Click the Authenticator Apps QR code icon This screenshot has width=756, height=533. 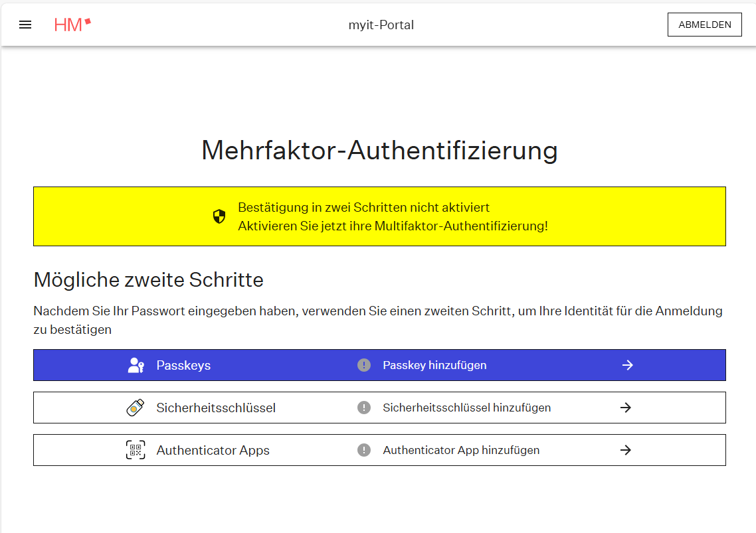[136, 450]
